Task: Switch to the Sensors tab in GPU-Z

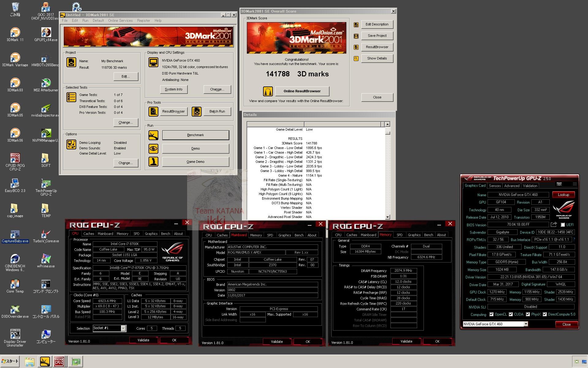Action: tap(495, 186)
